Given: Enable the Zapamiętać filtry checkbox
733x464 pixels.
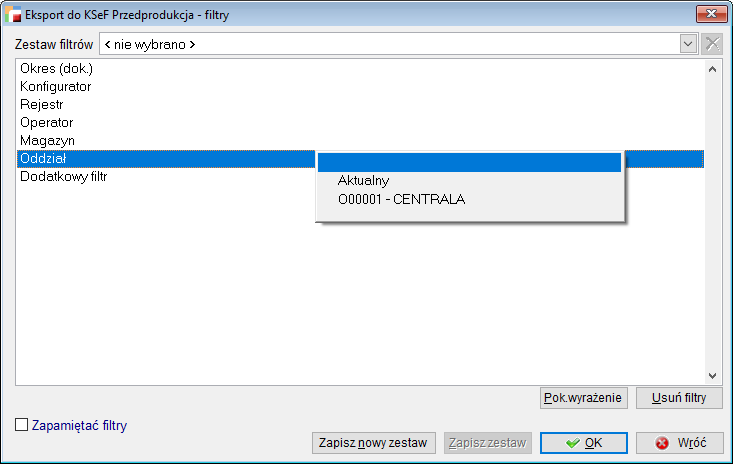Looking at the screenshot, I should 22,425.
